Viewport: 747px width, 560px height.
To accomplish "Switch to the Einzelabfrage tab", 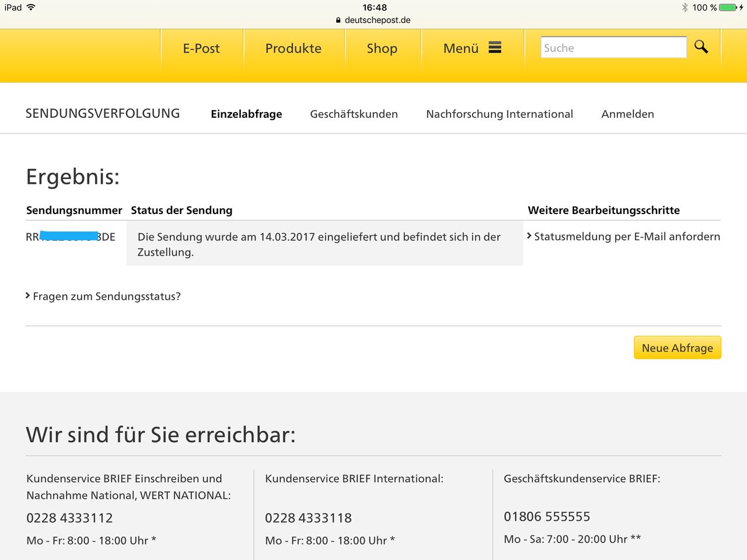I will (x=246, y=114).
